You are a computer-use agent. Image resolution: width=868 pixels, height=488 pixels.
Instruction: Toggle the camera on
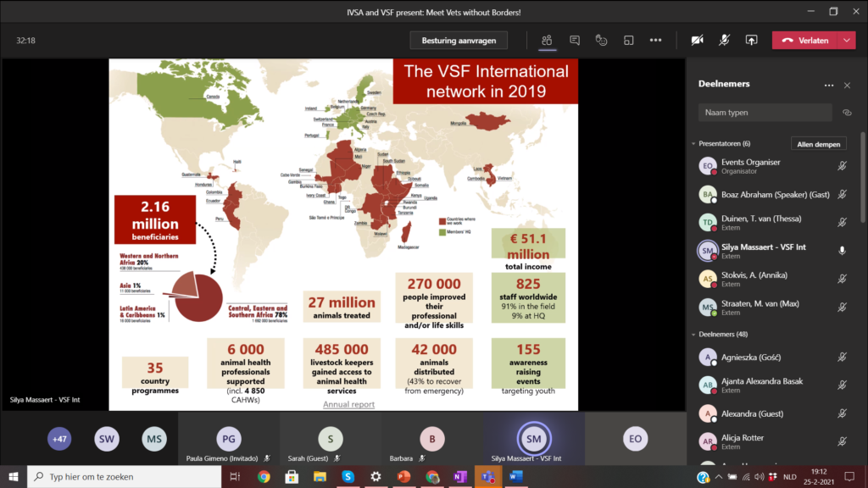pos(698,40)
